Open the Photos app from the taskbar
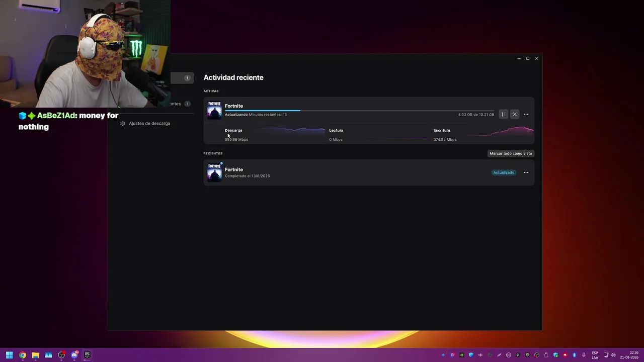Viewport: 644px width, 362px height. [48, 355]
